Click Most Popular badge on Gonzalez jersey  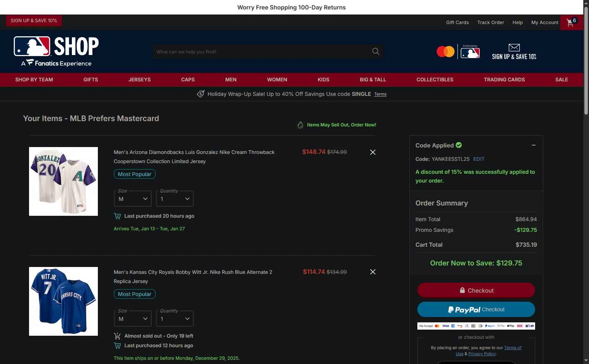pos(135,174)
